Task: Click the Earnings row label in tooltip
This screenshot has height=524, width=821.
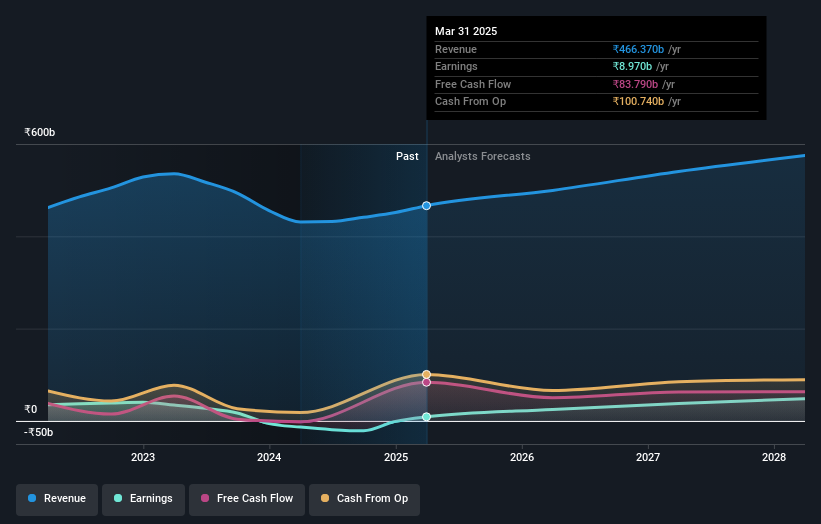Action: (x=456, y=66)
